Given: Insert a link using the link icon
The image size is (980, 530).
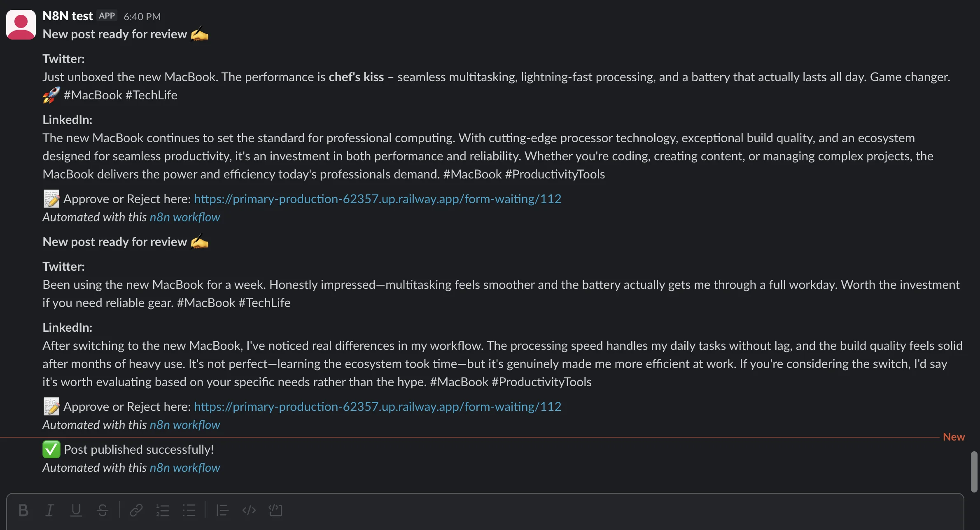Looking at the screenshot, I should (x=136, y=510).
